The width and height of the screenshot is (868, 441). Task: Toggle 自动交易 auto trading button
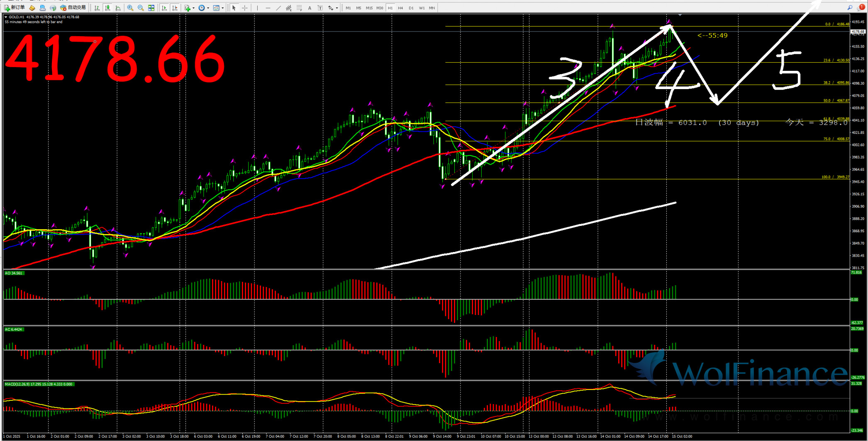(x=73, y=8)
